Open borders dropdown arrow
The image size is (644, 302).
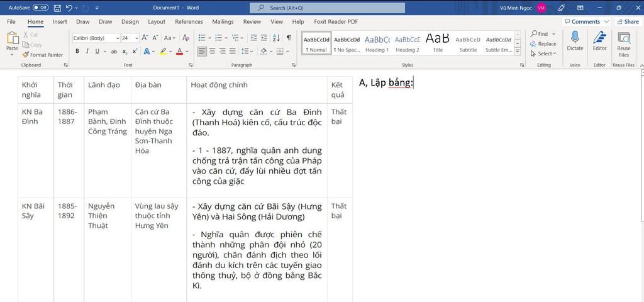tap(287, 52)
